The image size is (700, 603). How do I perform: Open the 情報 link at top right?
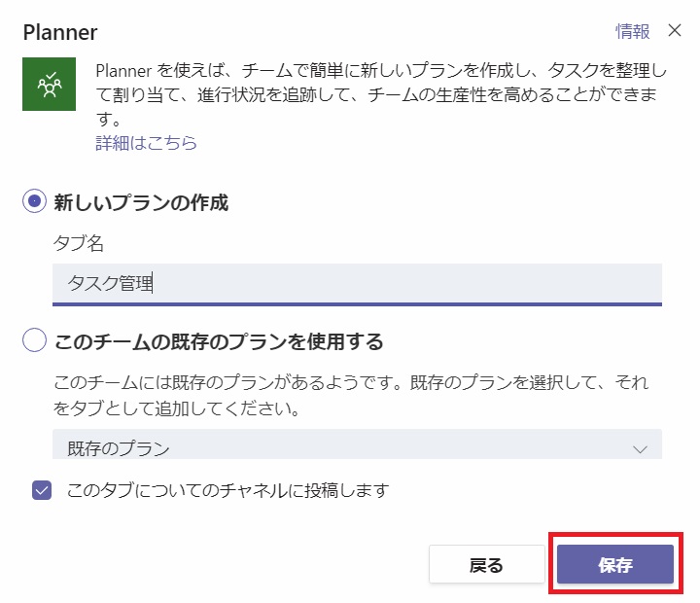633,31
